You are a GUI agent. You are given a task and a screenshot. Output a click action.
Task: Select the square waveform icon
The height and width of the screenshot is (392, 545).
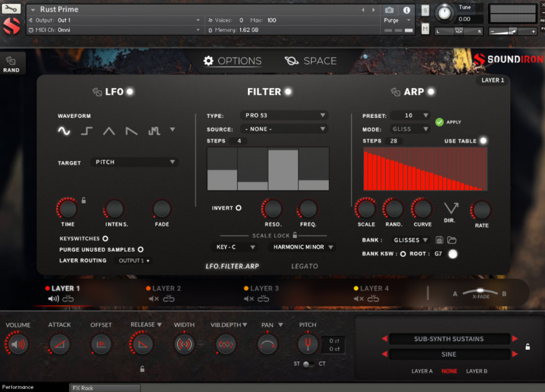[x=87, y=131]
